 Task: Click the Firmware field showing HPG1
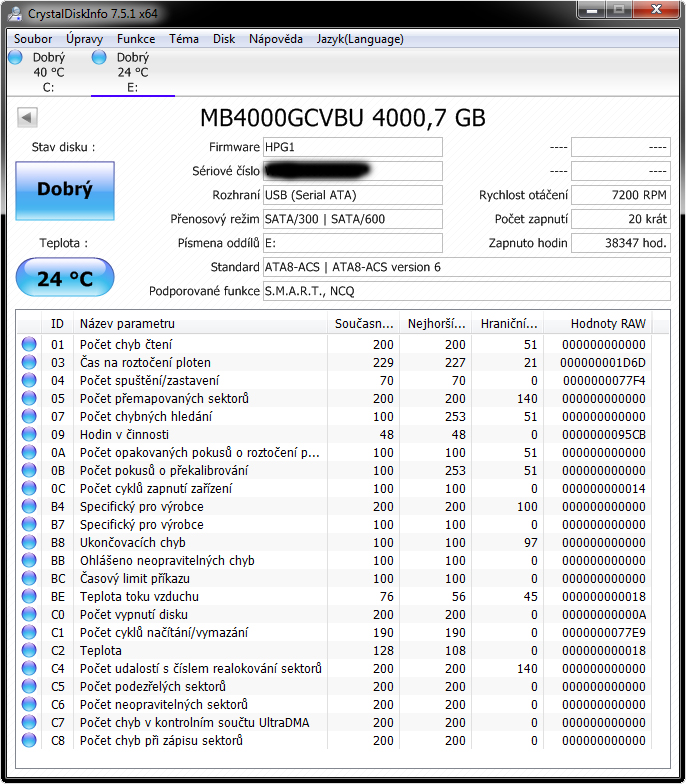[x=352, y=147]
